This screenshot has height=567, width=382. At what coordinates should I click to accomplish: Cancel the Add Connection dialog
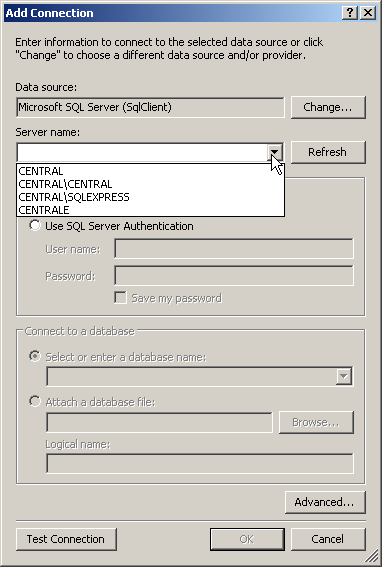click(328, 539)
